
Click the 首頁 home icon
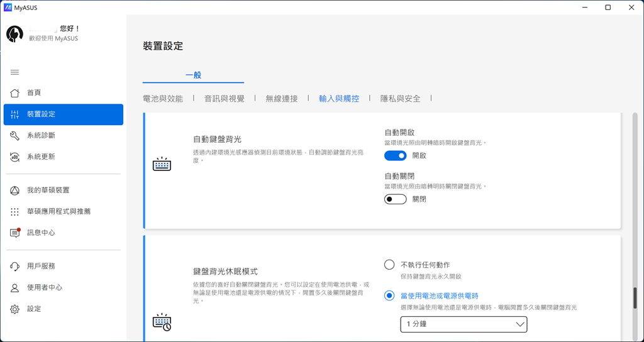15,93
